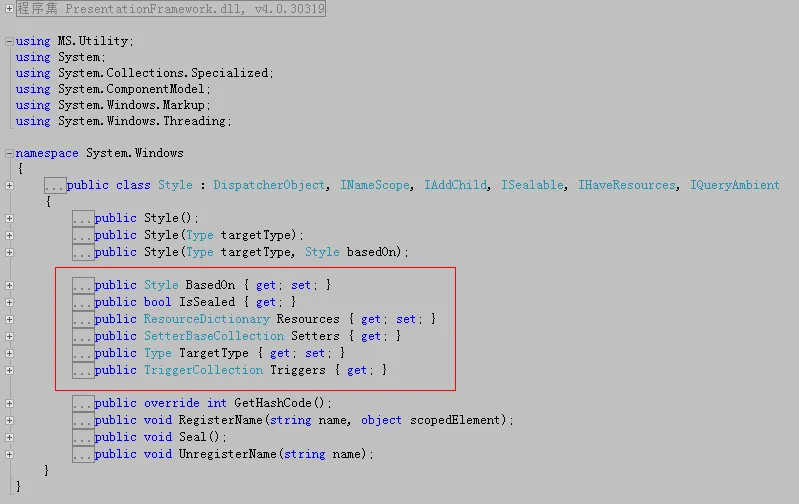
Task: Expand the GetHashCode method region
Action: pos(9,404)
